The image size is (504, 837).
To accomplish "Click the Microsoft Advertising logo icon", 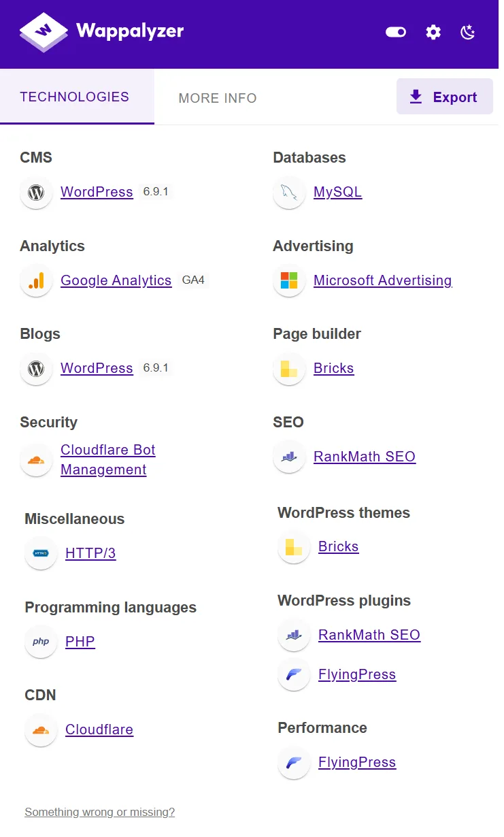I will click(289, 280).
